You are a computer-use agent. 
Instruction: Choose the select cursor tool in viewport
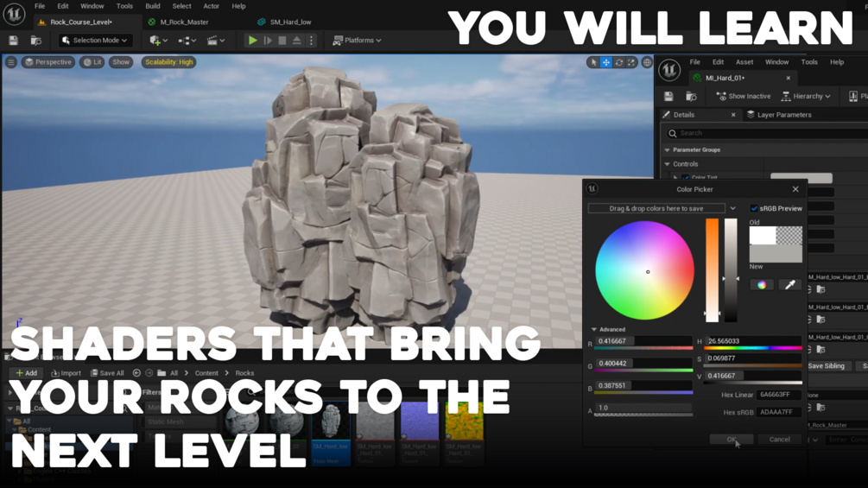pos(593,62)
